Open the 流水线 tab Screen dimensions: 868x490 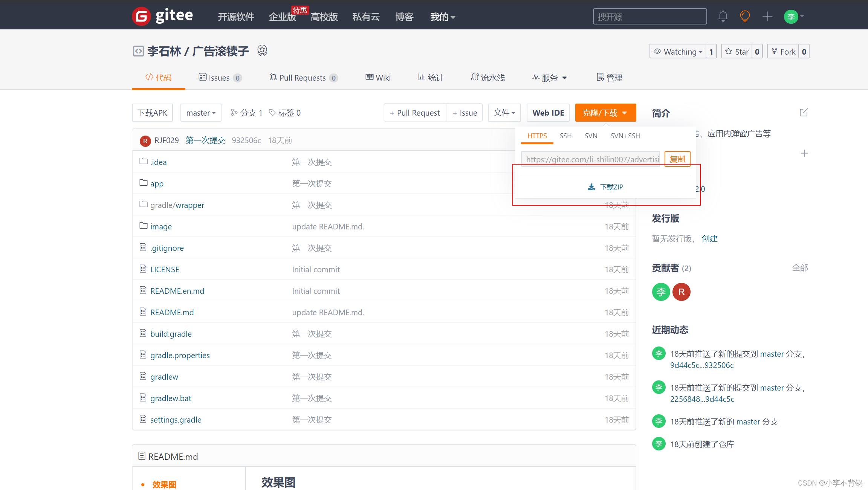click(x=488, y=78)
